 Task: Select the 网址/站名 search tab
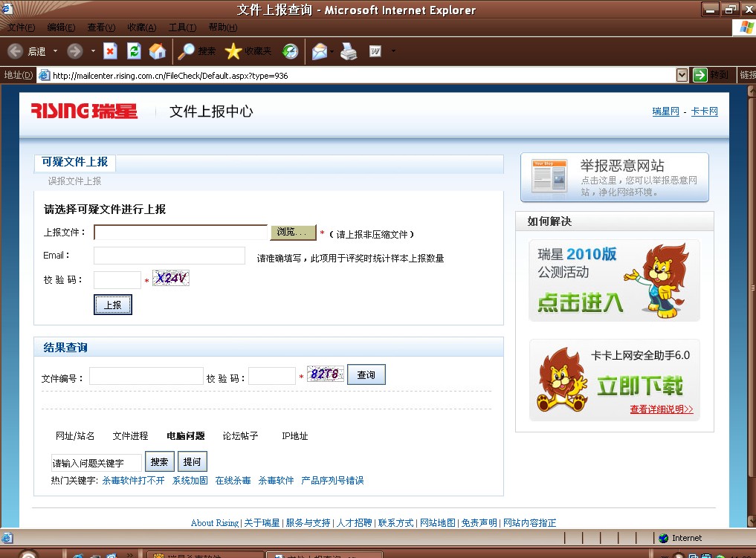tap(75, 436)
